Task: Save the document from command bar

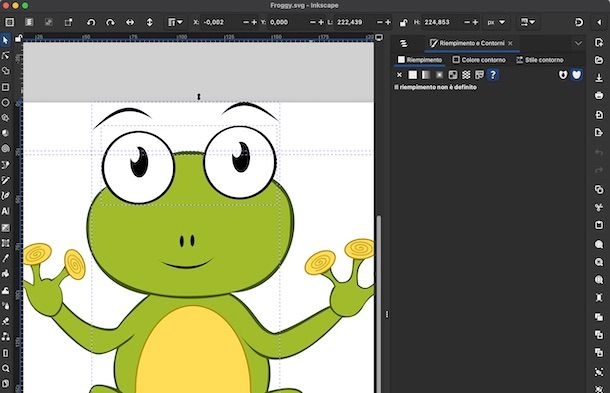Action: [599, 78]
